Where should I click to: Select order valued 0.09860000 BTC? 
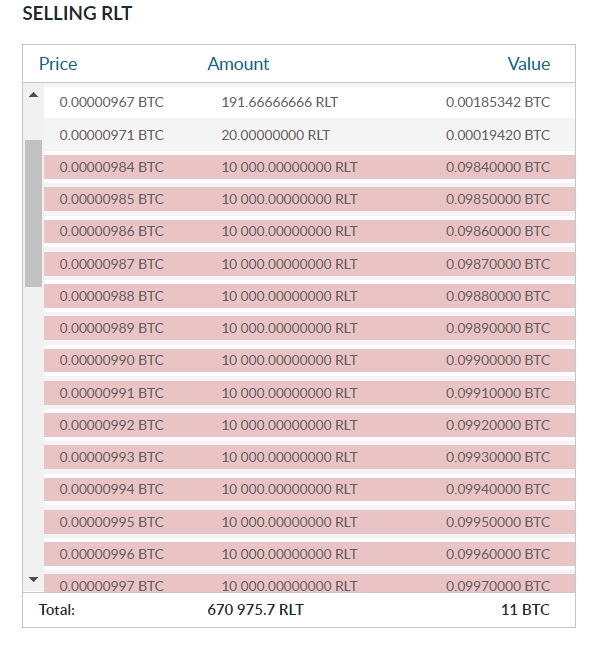click(309, 231)
